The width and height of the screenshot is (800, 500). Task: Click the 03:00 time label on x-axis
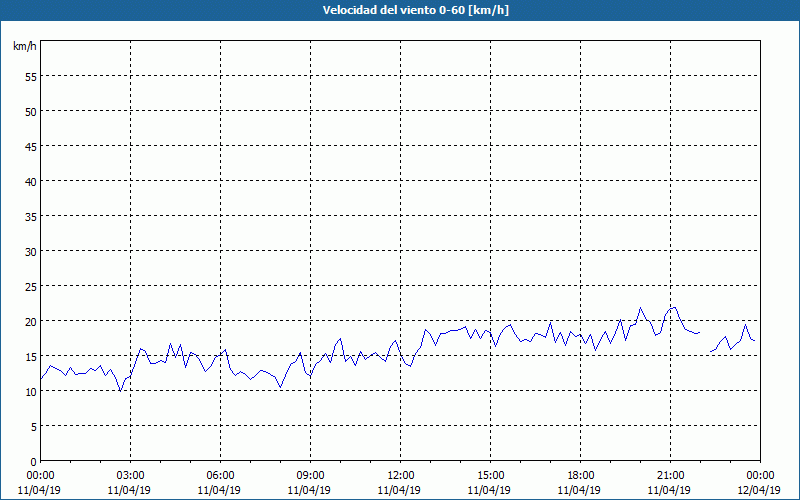click(130, 476)
